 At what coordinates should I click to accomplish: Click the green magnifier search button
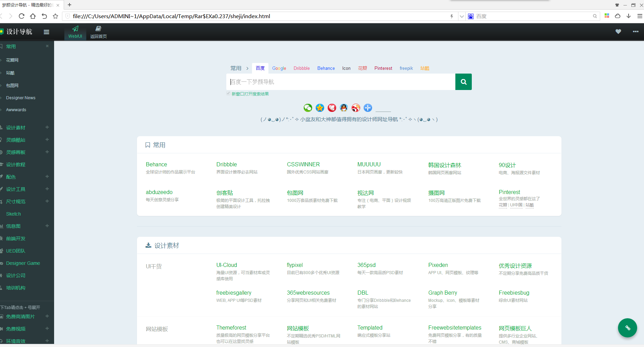click(x=464, y=82)
